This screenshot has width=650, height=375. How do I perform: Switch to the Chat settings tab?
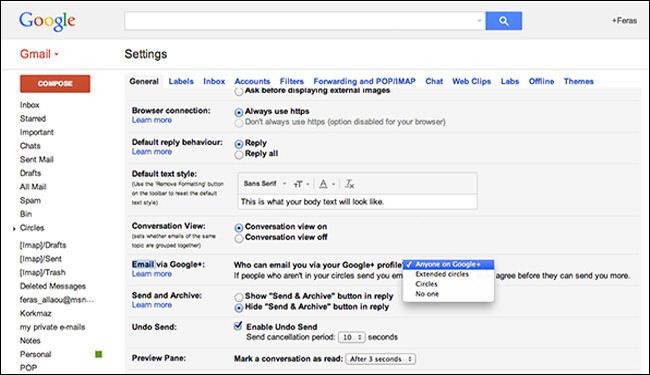434,81
